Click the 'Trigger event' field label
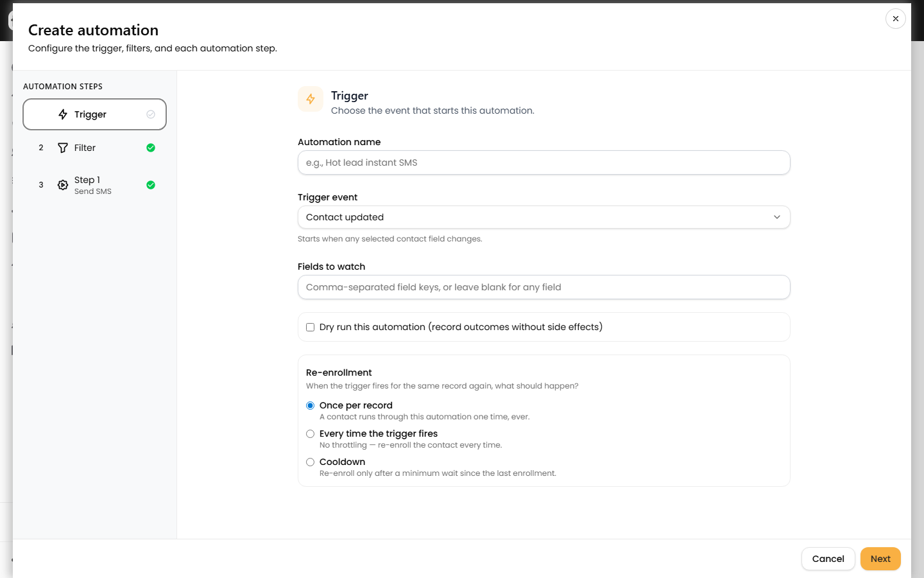The height and width of the screenshot is (578, 924). point(327,197)
